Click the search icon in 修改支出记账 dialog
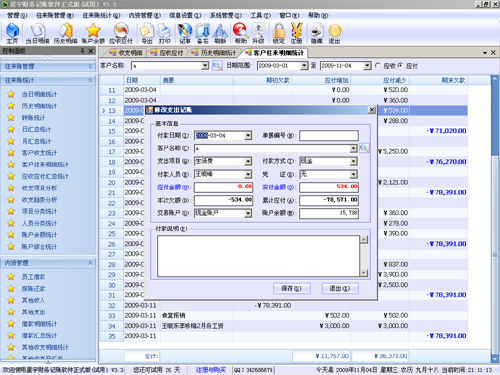 click(364, 148)
